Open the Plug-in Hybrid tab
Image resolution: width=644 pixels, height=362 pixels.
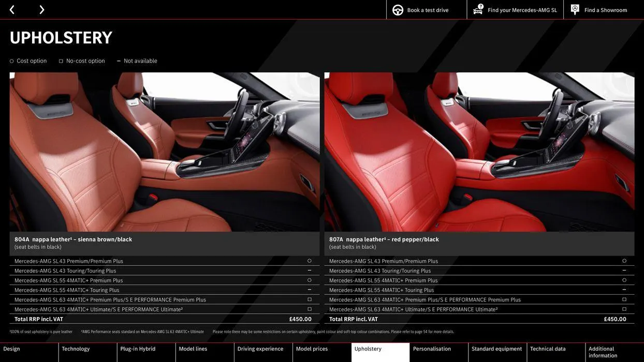tap(147, 350)
